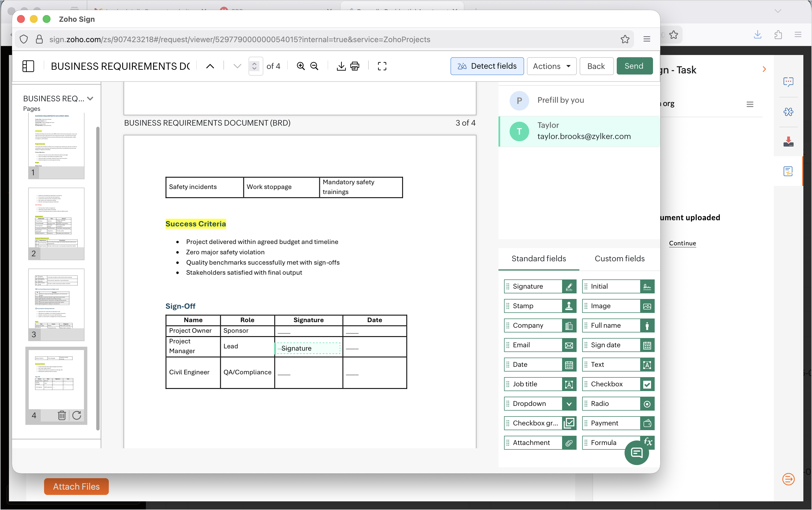The image size is (812, 510).
Task: Toggle the page thumbnails sidebar panel
Action: [28, 66]
